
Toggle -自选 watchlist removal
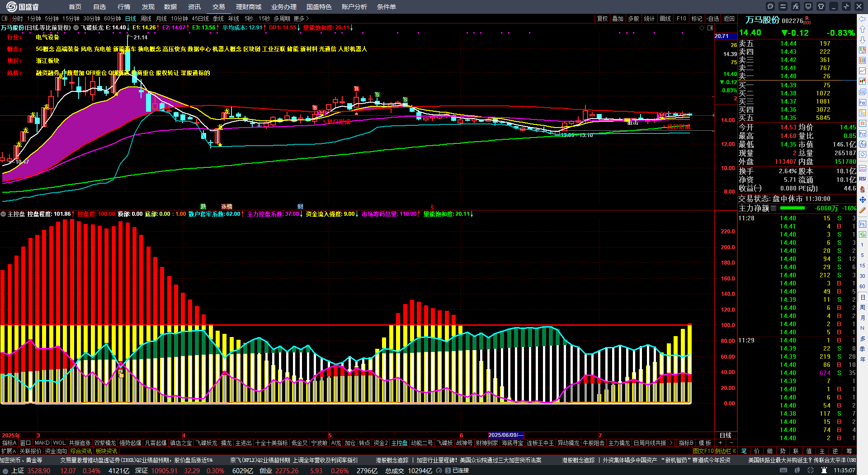[x=713, y=19]
